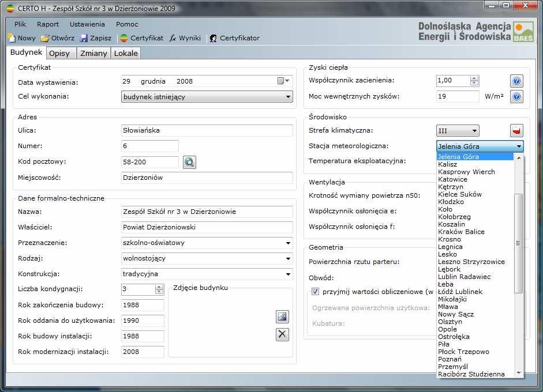The width and height of the screenshot is (543, 392).
Task: Click the DAEŚ agency logo
Action: click(523, 32)
